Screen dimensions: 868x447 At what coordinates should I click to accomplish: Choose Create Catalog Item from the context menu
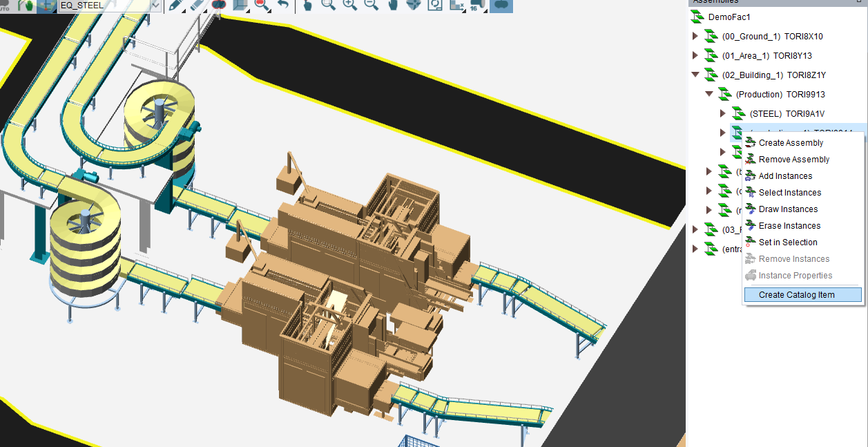[x=802, y=294]
